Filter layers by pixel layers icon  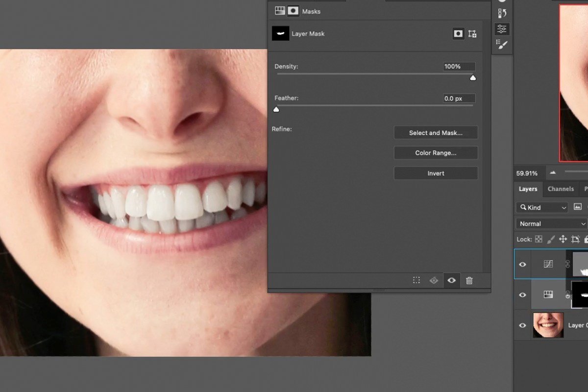tap(578, 207)
